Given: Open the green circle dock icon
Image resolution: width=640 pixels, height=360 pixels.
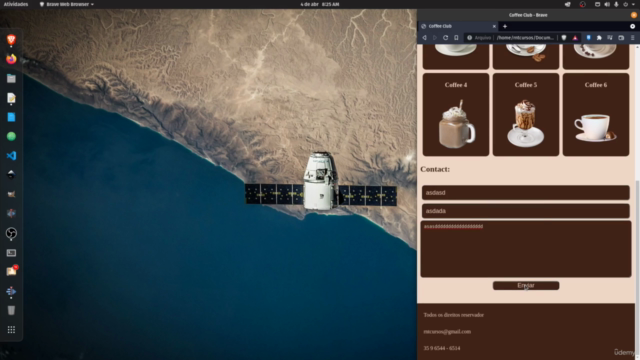Looking at the screenshot, I should [x=11, y=136].
